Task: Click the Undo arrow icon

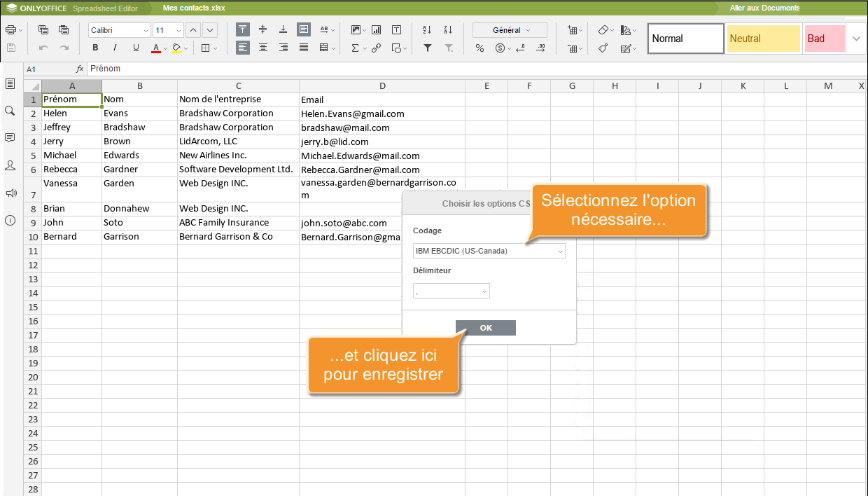Action: [x=43, y=48]
